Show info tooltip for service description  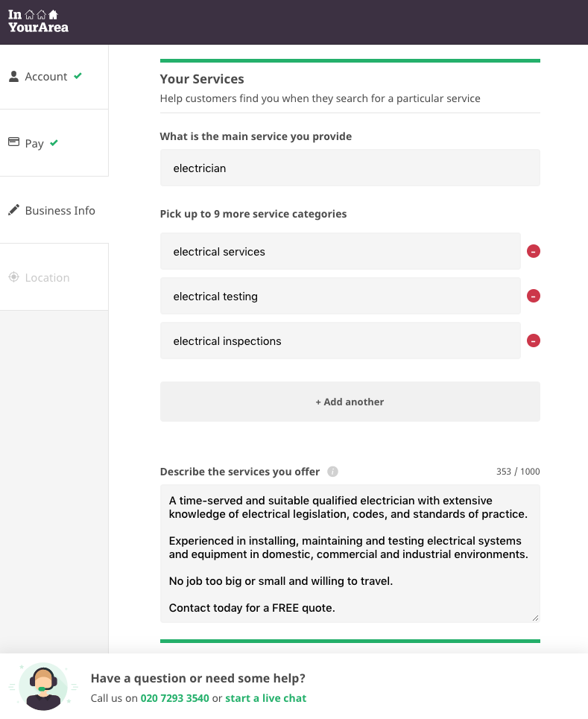(x=332, y=472)
